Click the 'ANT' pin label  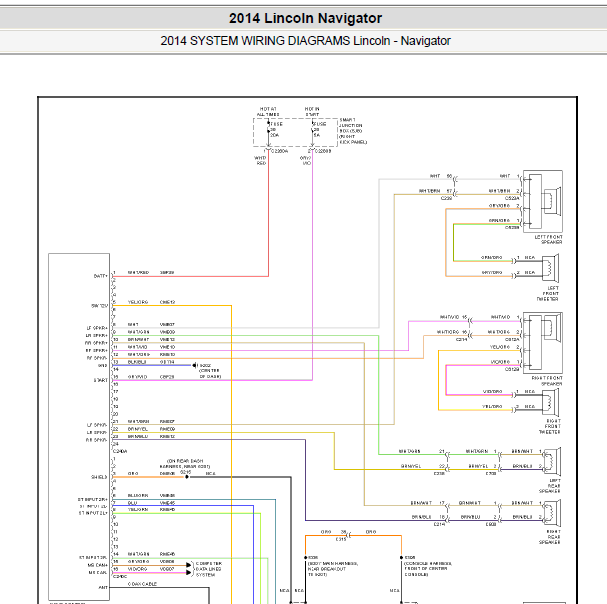pos(103,587)
